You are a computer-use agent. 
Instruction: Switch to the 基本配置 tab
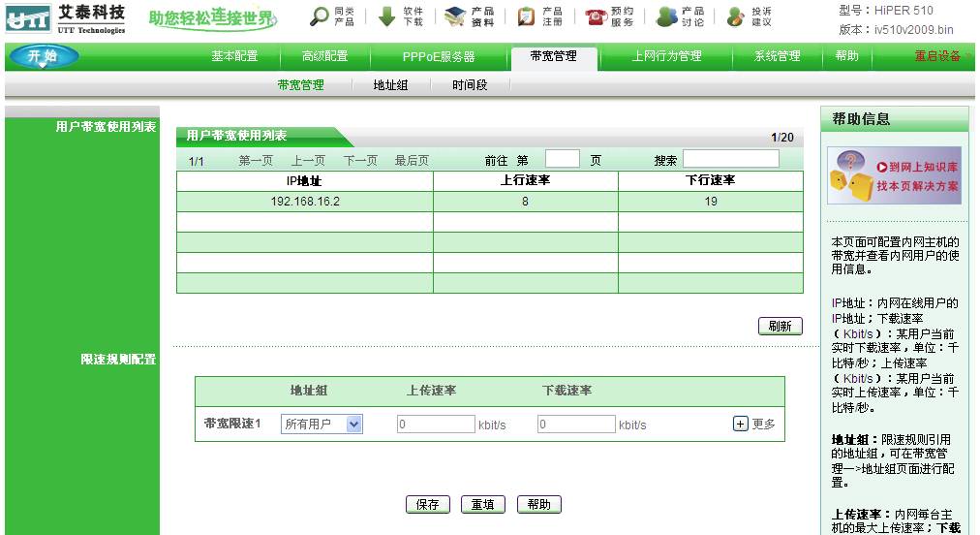click(234, 56)
